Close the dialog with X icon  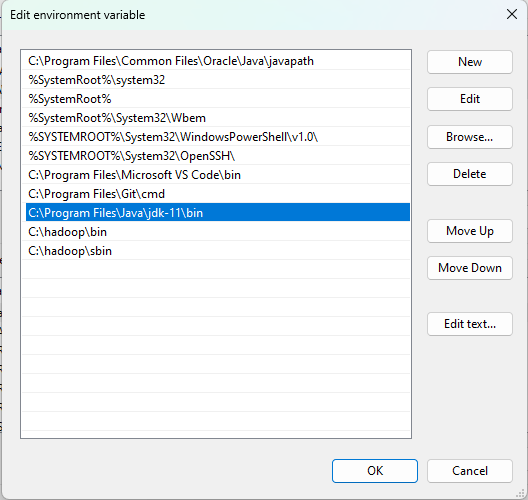(512, 14)
